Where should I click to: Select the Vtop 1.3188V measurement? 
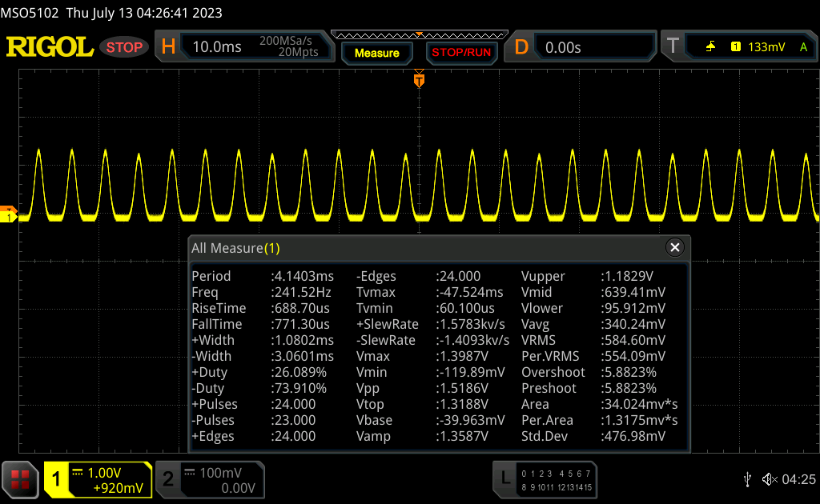pyautogui.click(x=423, y=404)
